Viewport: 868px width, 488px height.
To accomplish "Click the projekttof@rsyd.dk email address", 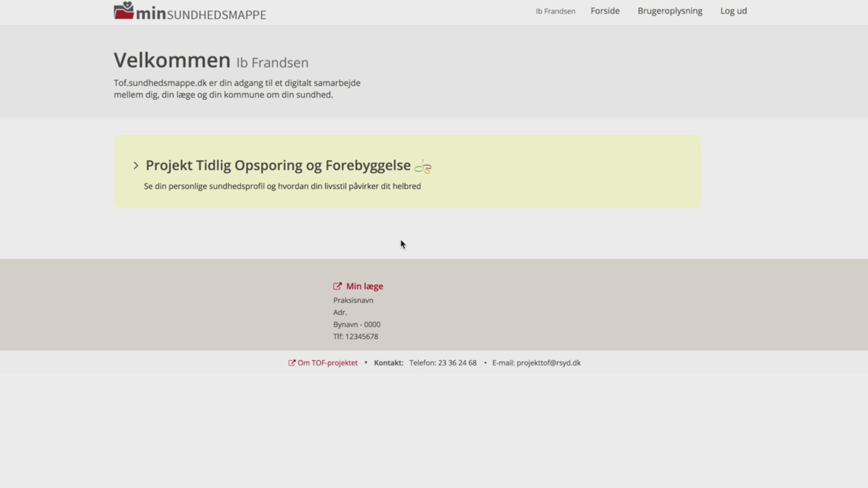I will pos(549,363).
